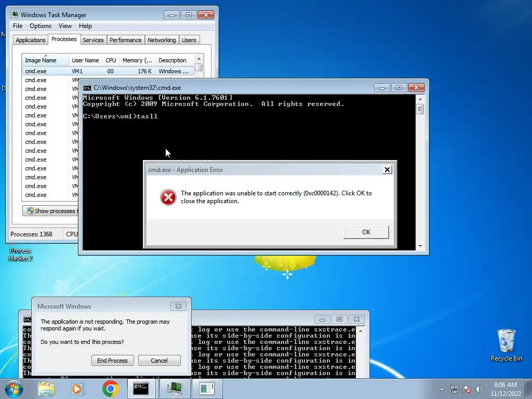Viewport: 532px width, 399px height.
Task: Click the cmd.exe window scrollbar thumb
Action: pyautogui.click(x=420, y=109)
